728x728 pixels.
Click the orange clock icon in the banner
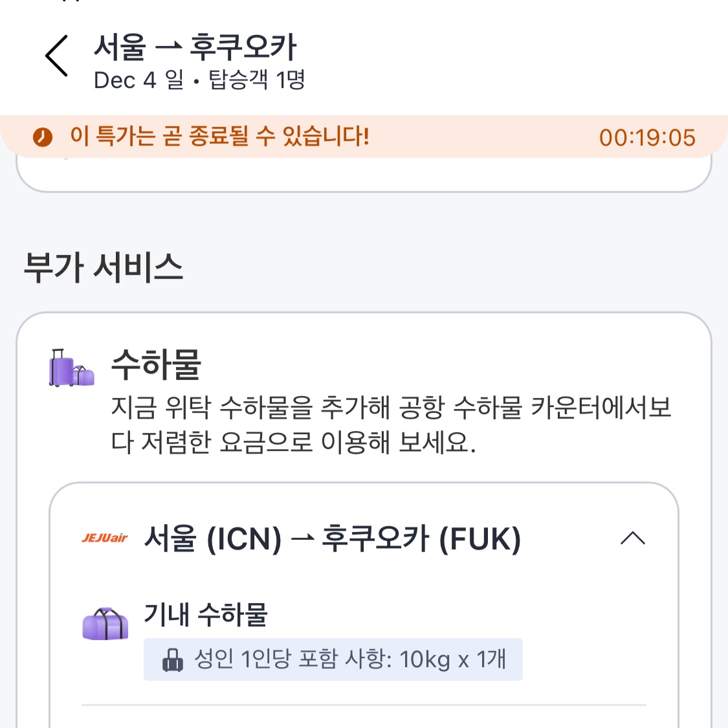coord(43,137)
